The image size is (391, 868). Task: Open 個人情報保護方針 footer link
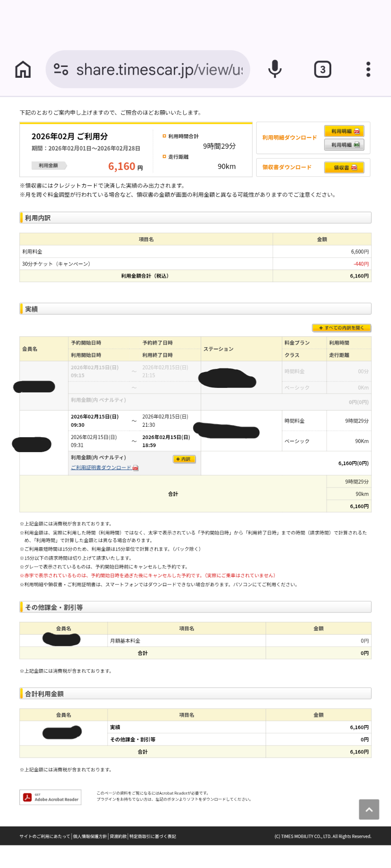click(90, 836)
